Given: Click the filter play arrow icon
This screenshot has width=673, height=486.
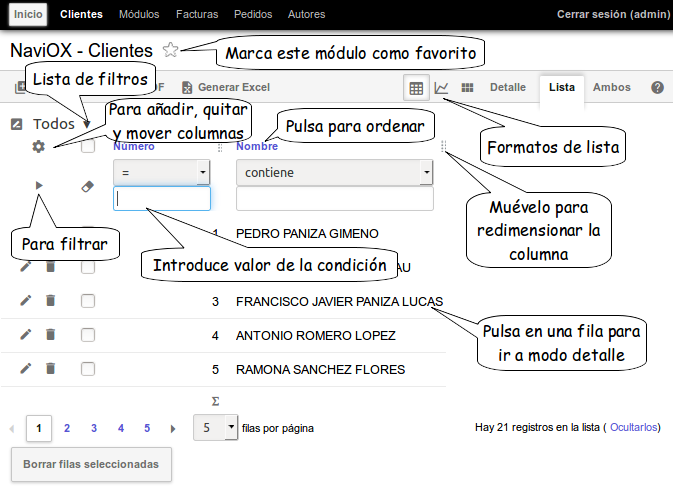Looking at the screenshot, I should [x=39, y=185].
